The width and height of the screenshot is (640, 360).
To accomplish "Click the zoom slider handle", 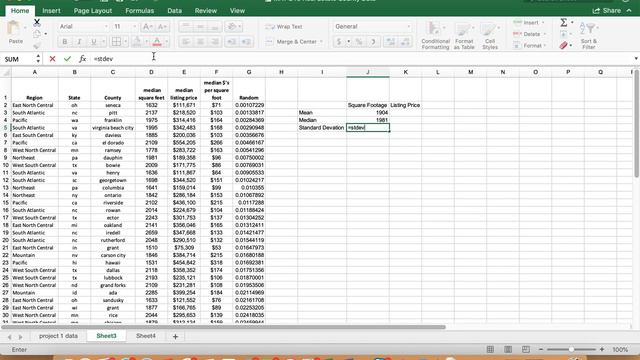I will coord(571,349).
